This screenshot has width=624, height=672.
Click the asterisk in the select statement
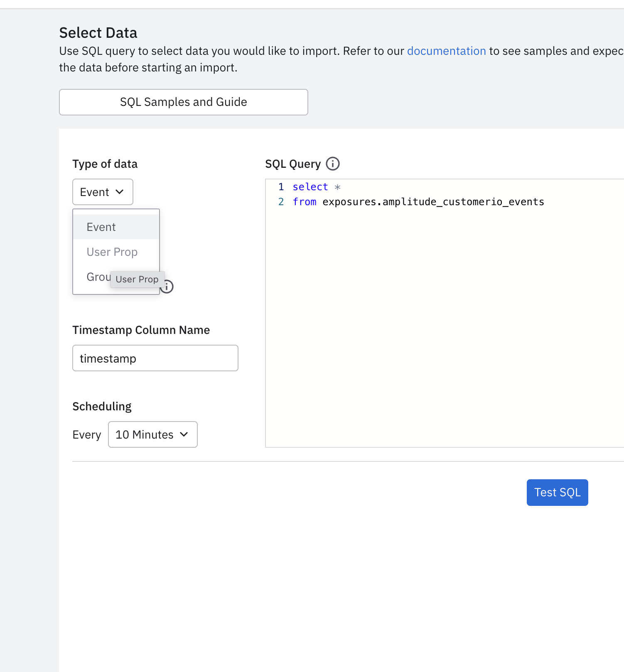[x=337, y=187]
